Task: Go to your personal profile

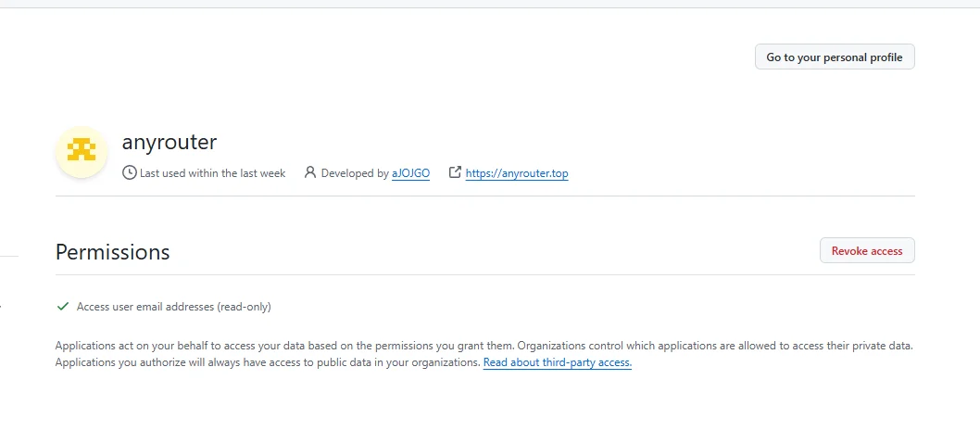Action: (835, 57)
